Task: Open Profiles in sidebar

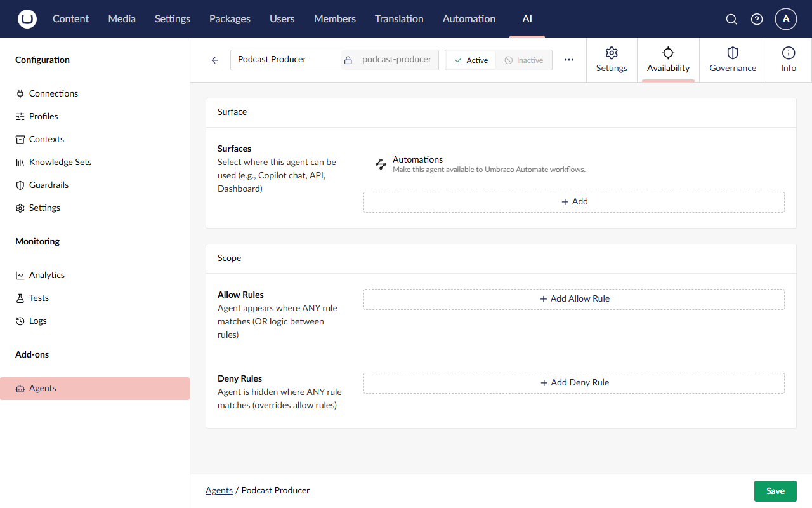Action: 95,116
